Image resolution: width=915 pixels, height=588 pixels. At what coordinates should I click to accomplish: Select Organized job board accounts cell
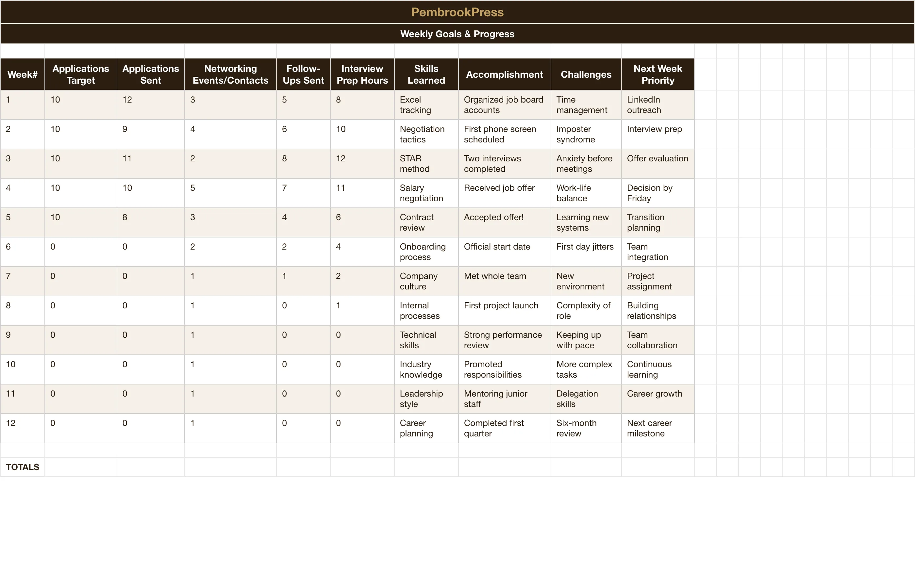pyautogui.click(x=505, y=105)
